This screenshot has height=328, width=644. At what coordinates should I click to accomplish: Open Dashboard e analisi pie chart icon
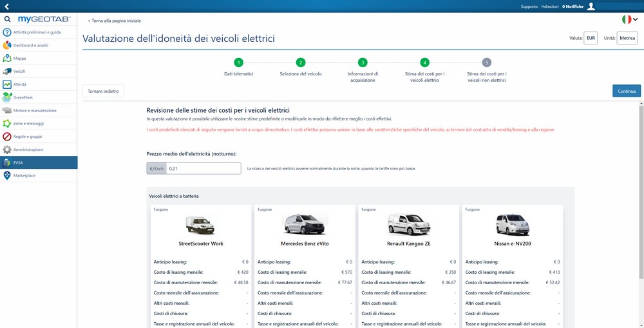7,45
